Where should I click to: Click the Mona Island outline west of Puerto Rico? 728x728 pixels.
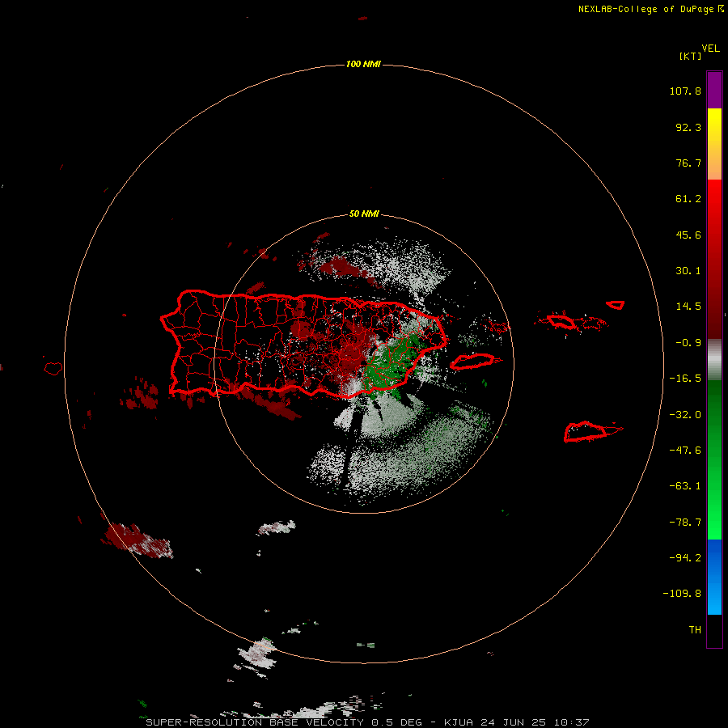tap(53, 369)
